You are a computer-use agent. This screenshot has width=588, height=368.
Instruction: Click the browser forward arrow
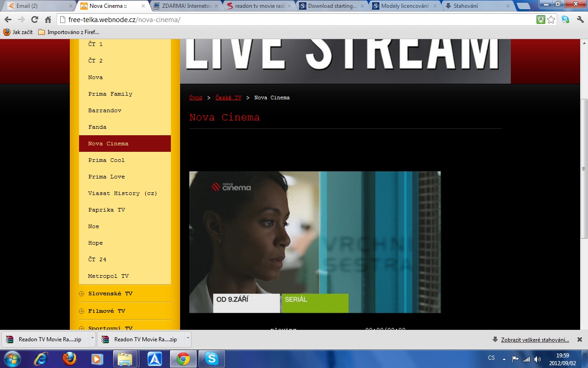[21, 20]
